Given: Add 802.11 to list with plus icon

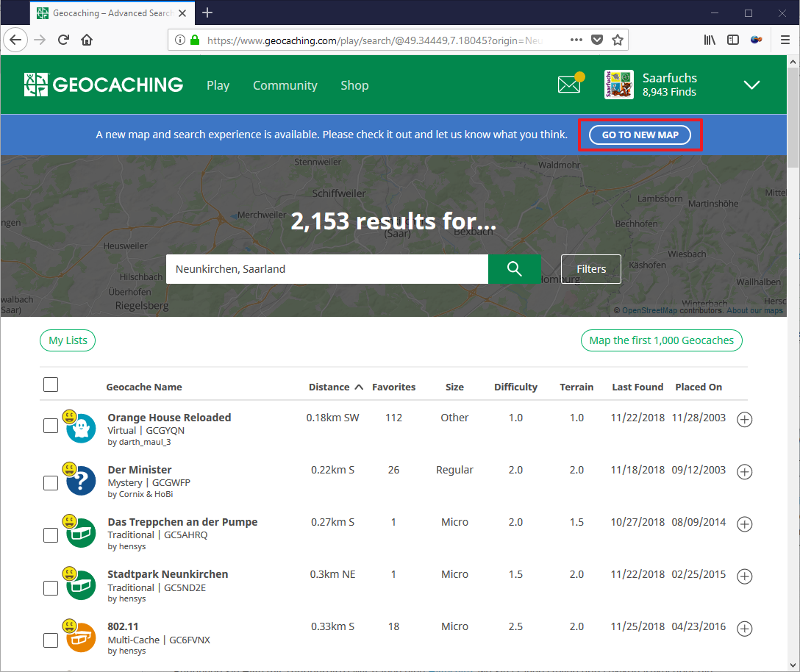Looking at the screenshot, I should (745, 629).
